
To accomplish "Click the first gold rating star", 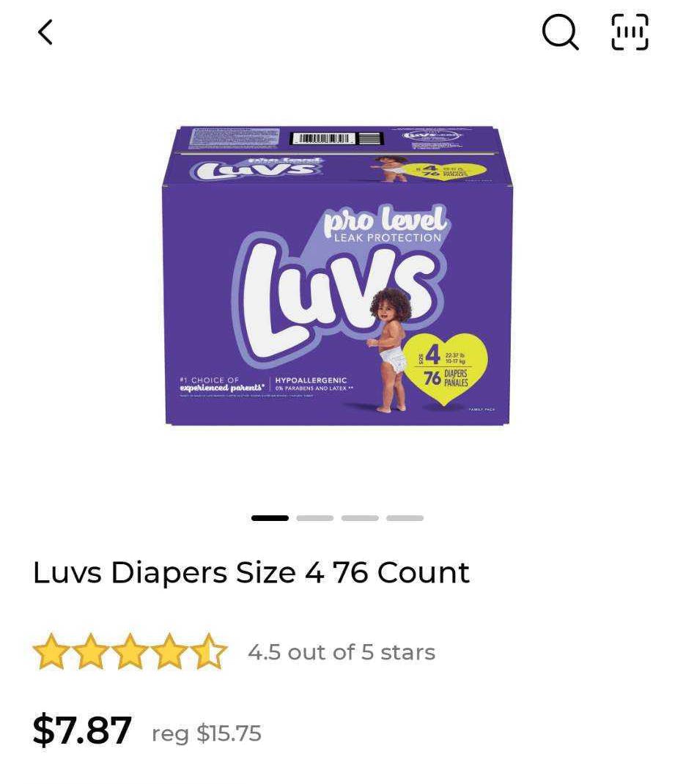I will tap(50, 651).
